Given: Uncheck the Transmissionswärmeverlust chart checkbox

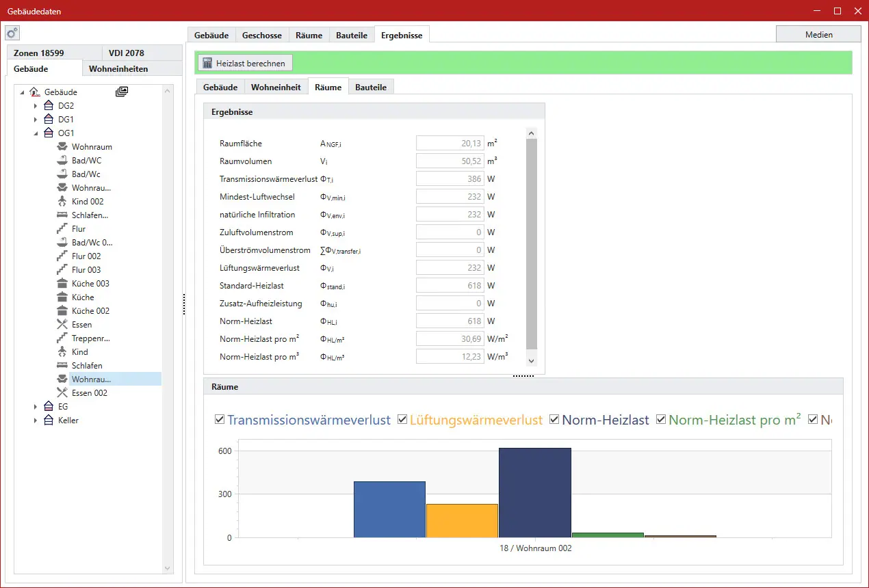Looking at the screenshot, I should tap(220, 420).
